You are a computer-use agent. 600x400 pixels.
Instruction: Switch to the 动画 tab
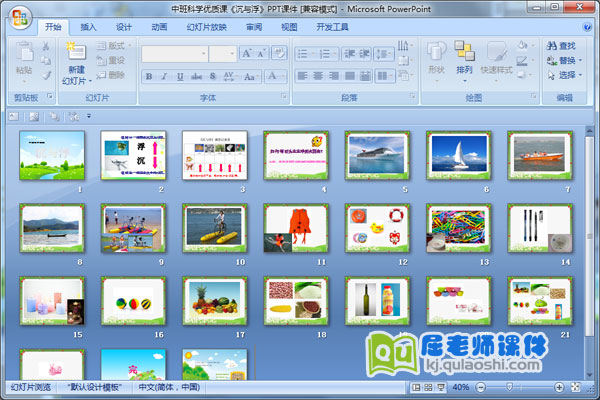pos(159,27)
